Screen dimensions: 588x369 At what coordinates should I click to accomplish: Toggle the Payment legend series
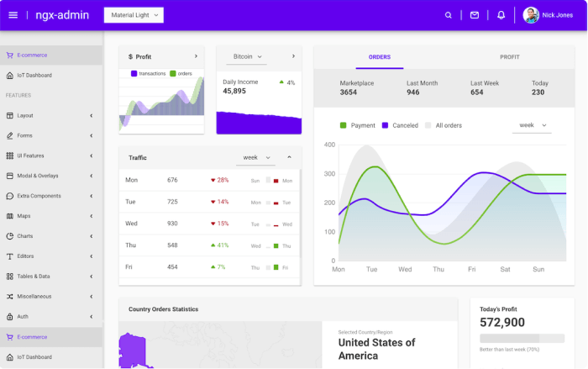(357, 125)
